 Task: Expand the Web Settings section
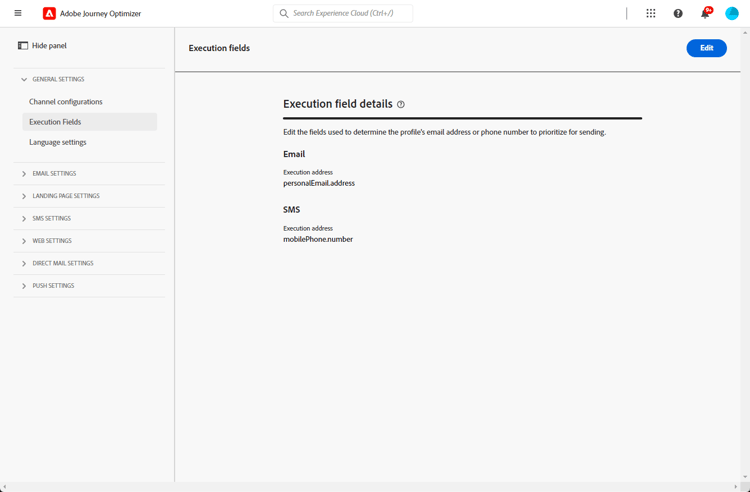point(24,241)
